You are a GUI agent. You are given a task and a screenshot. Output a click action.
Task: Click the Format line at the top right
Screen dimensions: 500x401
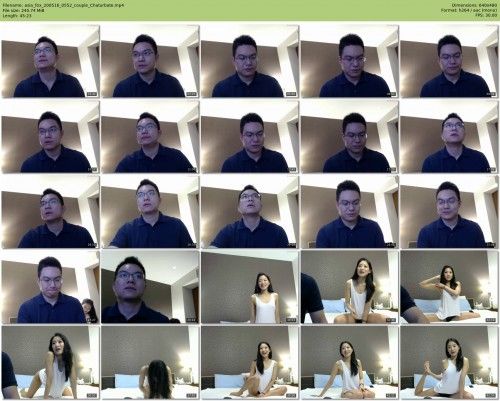[469, 10]
